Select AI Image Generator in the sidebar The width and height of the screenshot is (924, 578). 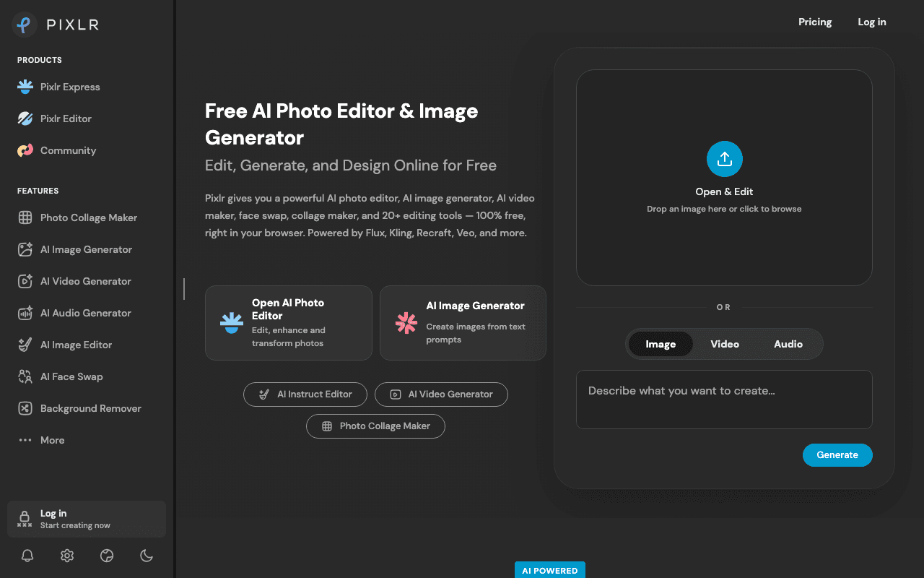point(75,249)
